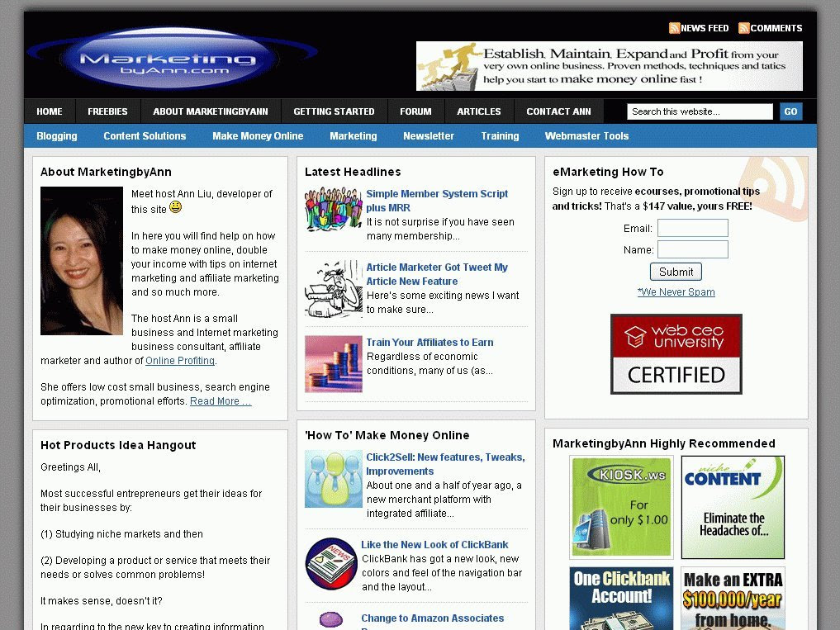
Task: Open the Blogging category tab
Action: tap(57, 136)
